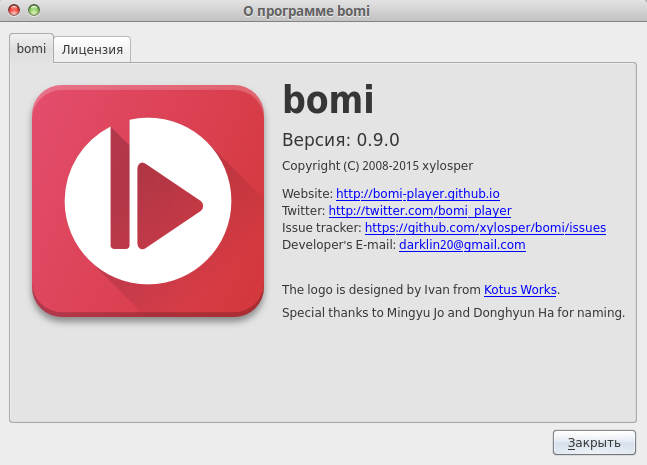
Task: Select the bomi tab
Action: click(x=31, y=48)
